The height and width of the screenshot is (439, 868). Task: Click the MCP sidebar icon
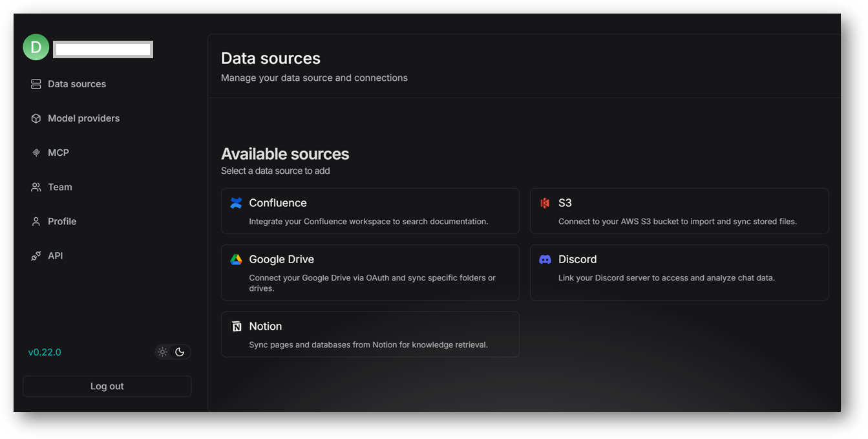pyautogui.click(x=36, y=152)
